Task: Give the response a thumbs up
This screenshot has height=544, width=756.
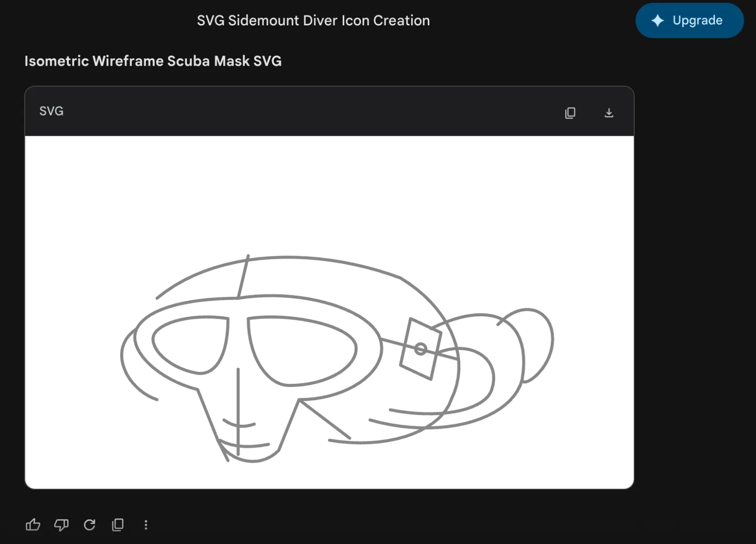Action: [33, 525]
